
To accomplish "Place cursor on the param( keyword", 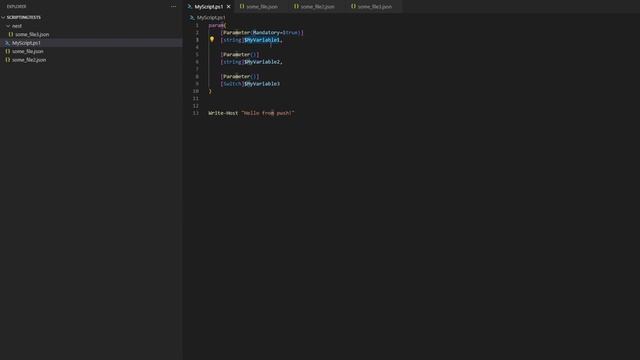I will [217, 25].
